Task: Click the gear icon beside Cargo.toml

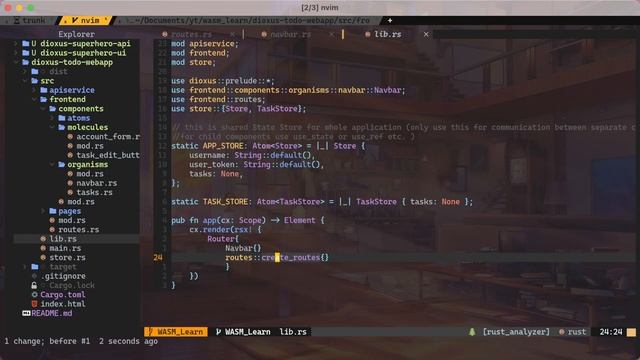Action: [34, 295]
